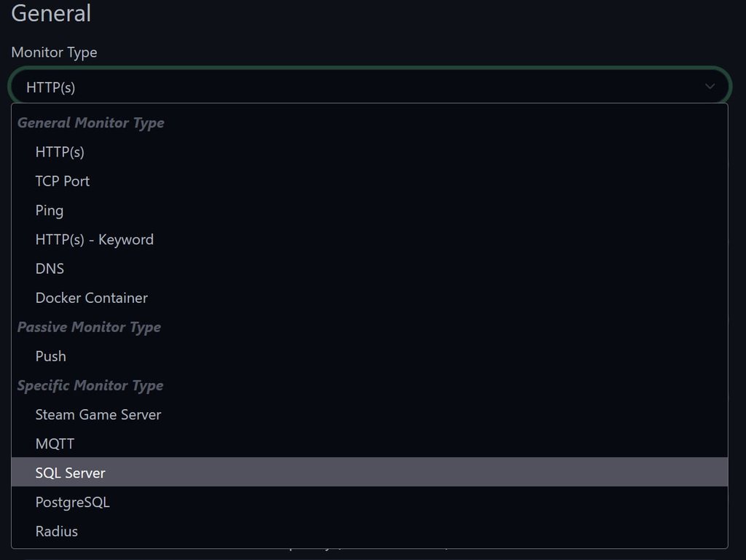The width and height of the screenshot is (746, 560).
Task: Click the Monitor Type dropdown chevron arrow
Action: point(710,87)
